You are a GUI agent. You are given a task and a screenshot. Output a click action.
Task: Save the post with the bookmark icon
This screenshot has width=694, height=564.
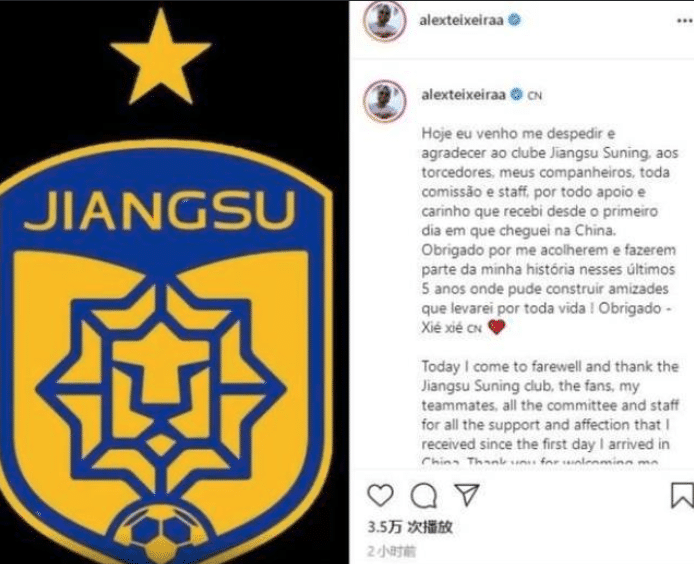(682, 495)
